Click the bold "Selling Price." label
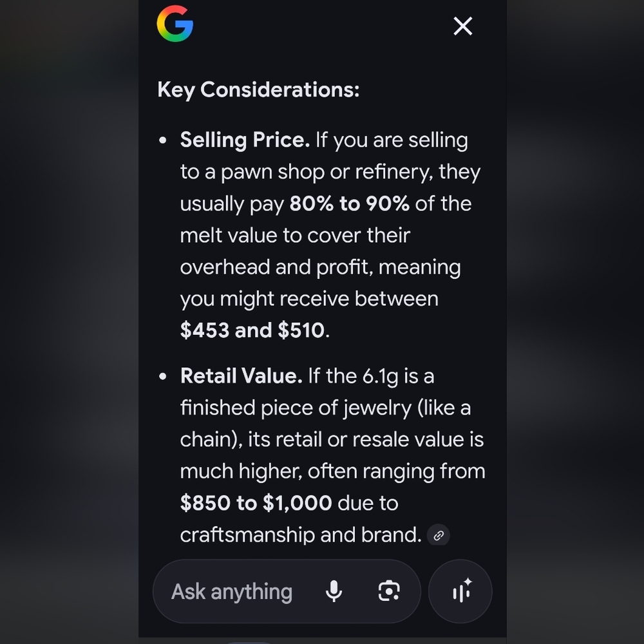Image resolution: width=644 pixels, height=644 pixels. [245, 140]
